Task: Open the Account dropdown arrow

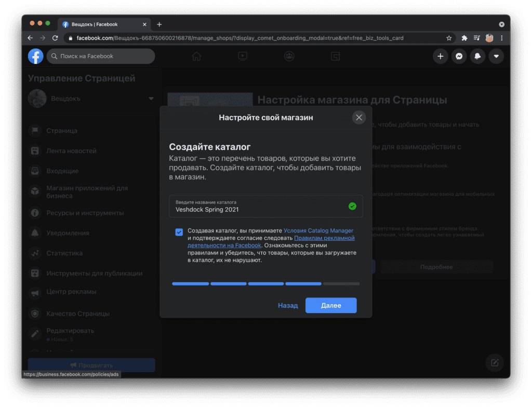Action: [496, 56]
